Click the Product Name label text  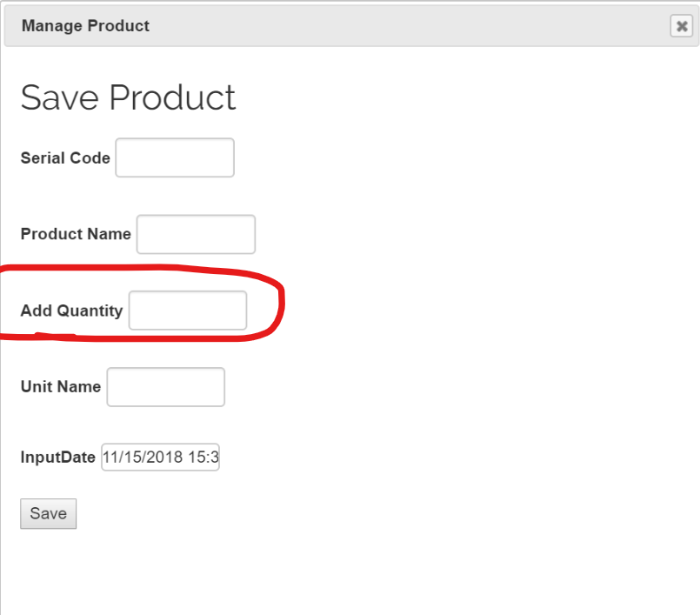(x=76, y=234)
